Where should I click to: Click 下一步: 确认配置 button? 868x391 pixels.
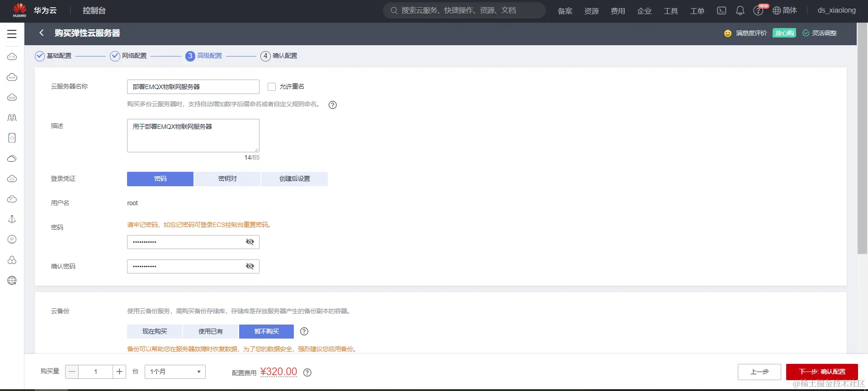point(822,372)
